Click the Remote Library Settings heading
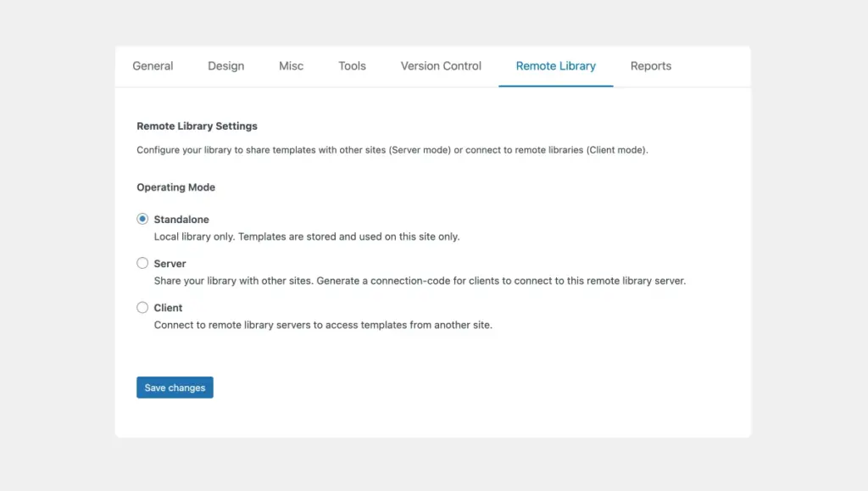This screenshot has width=868, height=491. pyautogui.click(x=197, y=126)
